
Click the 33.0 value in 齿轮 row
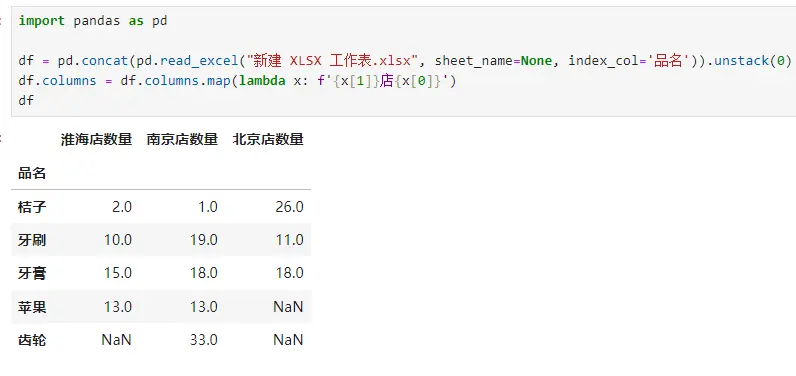(204, 340)
